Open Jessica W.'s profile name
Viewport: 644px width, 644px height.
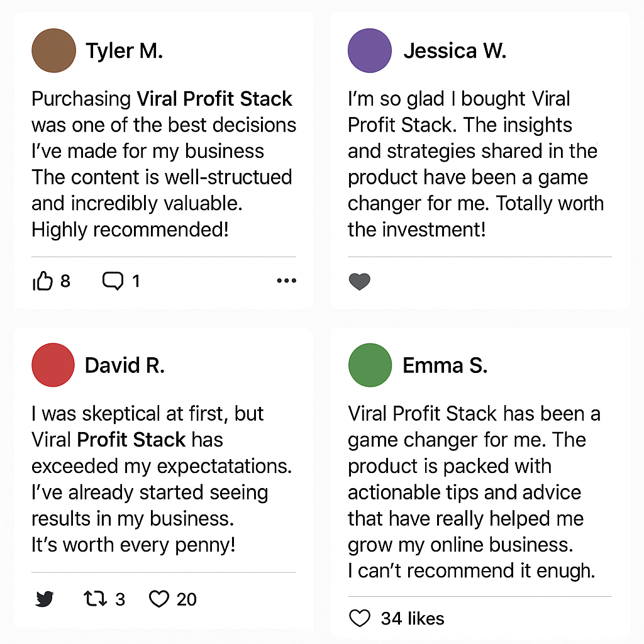(x=455, y=51)
